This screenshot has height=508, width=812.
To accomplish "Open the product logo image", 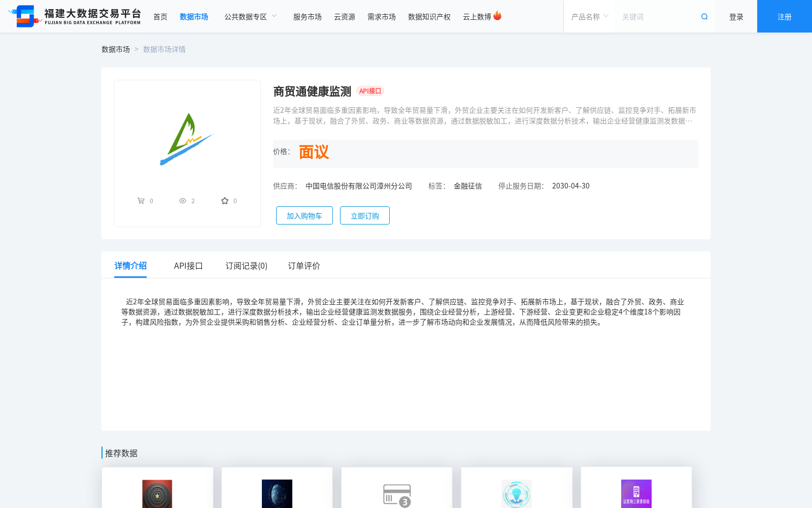I will [187, 139].
